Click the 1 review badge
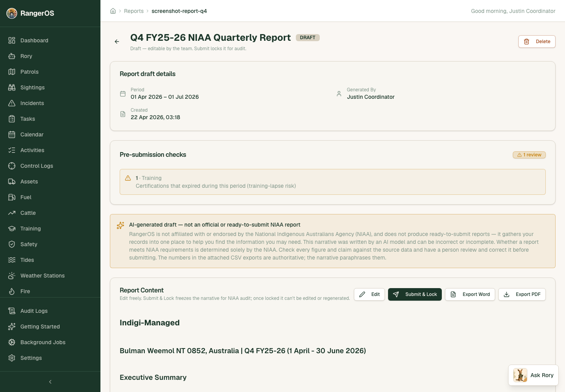 529,155
